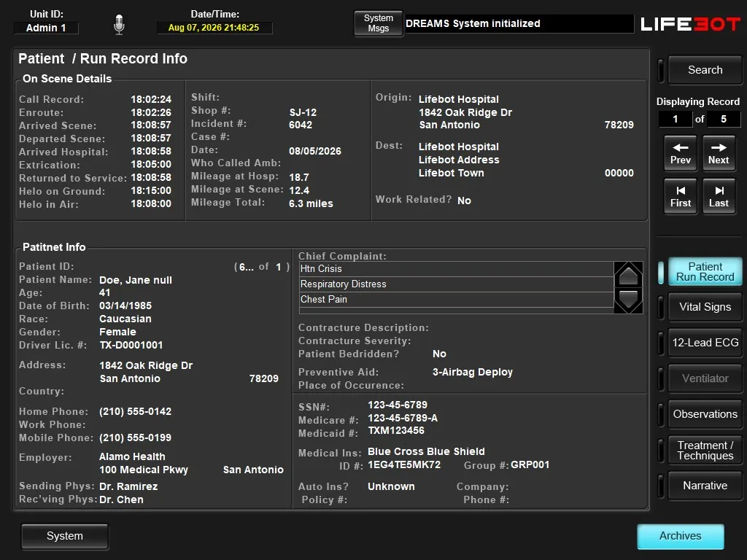The image size is (747, 560).
Task: Open the Narrative section
Action: (705, 486)
